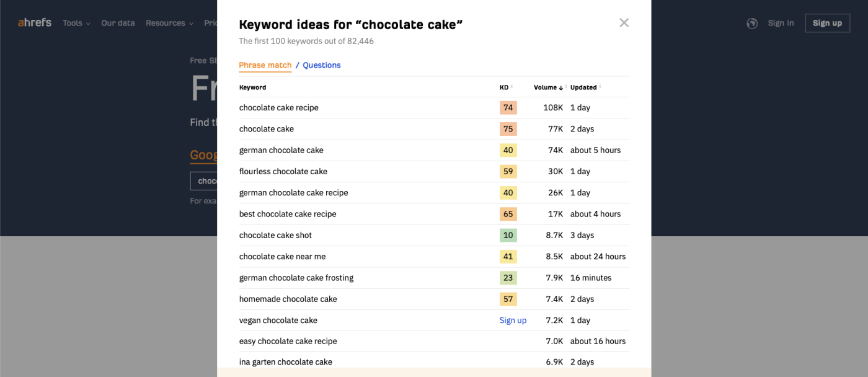Select the Phrase match tab

(x=265, y=65)
